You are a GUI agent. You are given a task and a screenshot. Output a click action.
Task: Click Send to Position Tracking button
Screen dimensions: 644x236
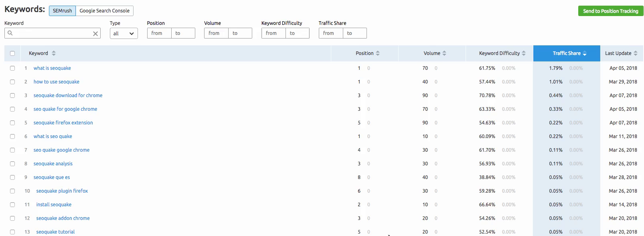pos(611,11)
